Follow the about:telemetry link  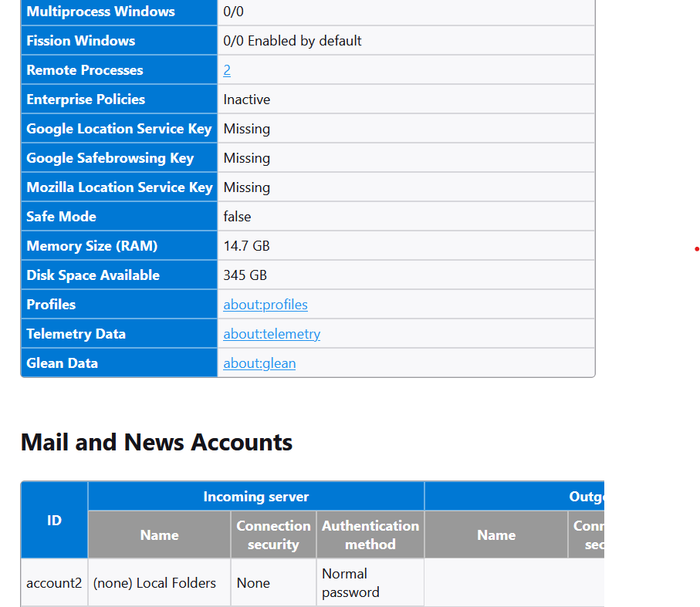272,334
